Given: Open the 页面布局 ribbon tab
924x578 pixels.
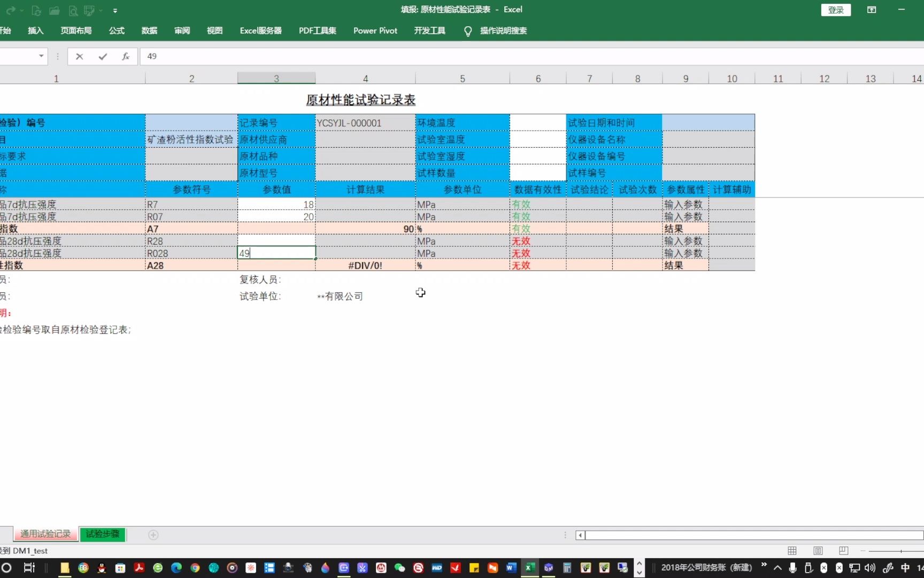Looking at the screenshot, I should (76, 31).
